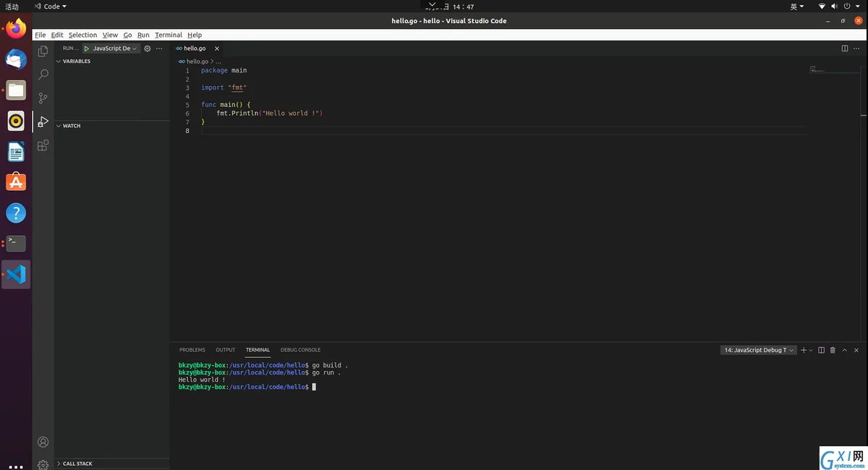Open the Run and Debug view
868x470 pixels.
(x=43, y=121)
